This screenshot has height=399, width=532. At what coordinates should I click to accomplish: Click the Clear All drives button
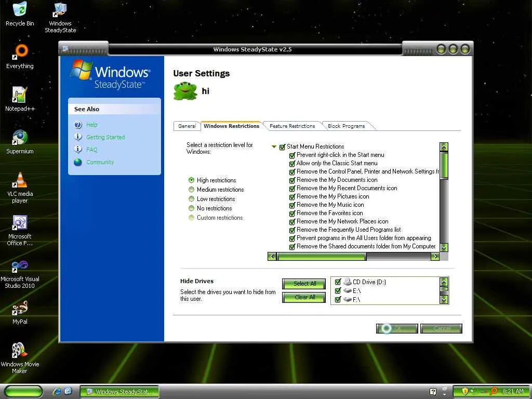[x=304, y=297]
